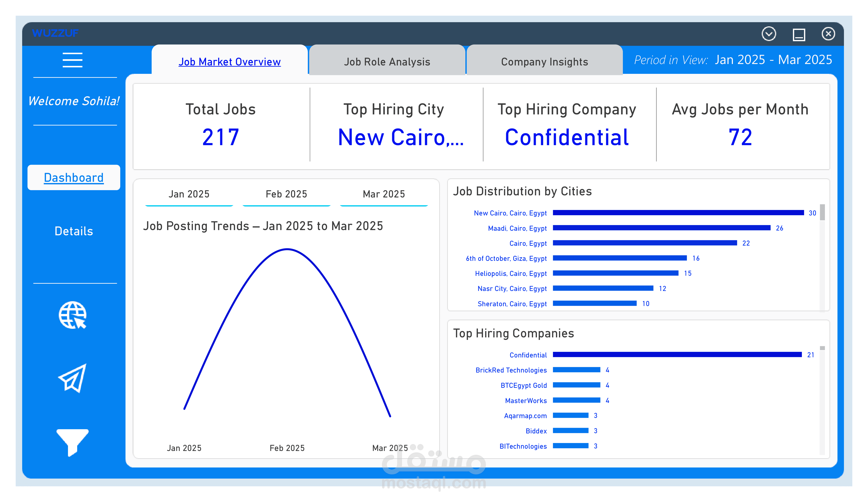Select the Job Market Overview tab
This screenshot has width=868, height=502.
click(x=229, y=62)
